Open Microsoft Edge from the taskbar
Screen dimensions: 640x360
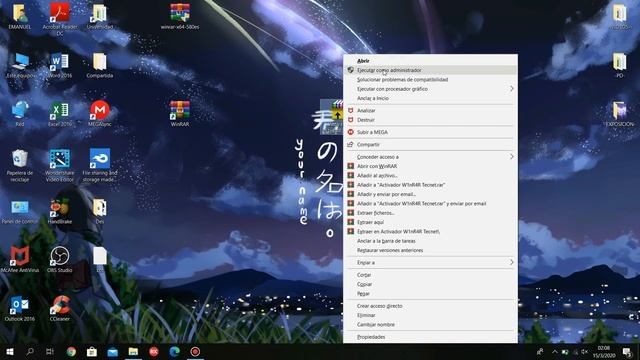click(x=174, y=351)
